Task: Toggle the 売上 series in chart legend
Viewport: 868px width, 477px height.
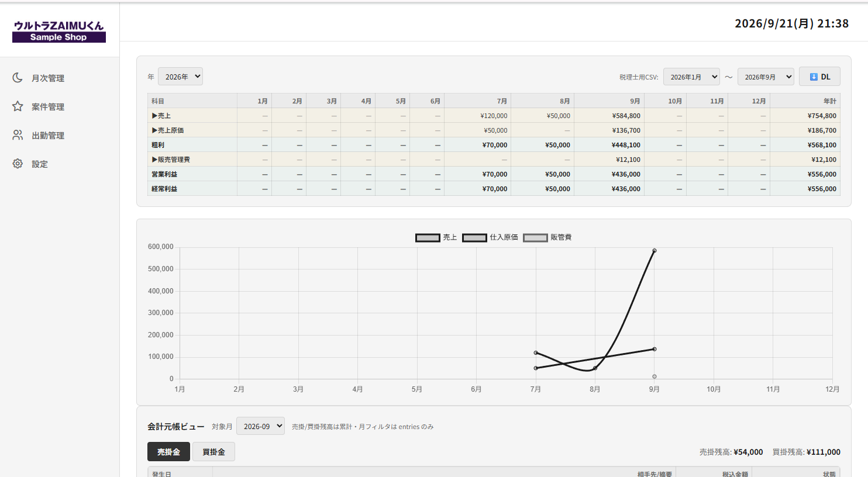Action: pos(436,237)
